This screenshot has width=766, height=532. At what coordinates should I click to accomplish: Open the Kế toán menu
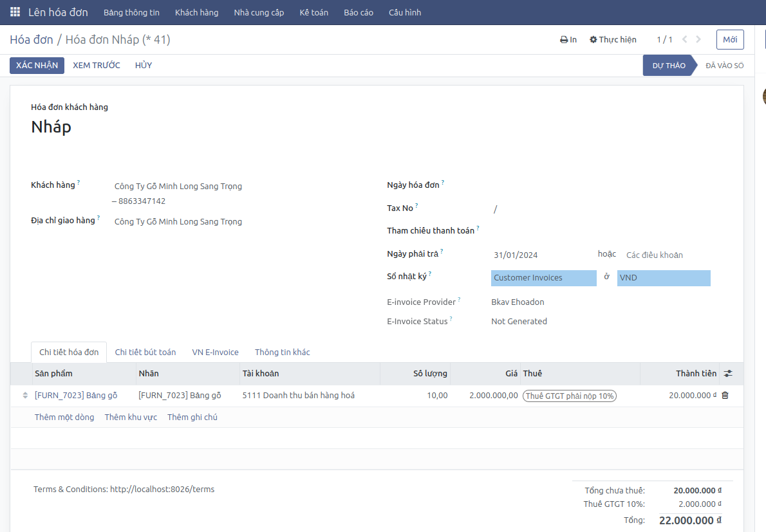[x=313, y=12]
